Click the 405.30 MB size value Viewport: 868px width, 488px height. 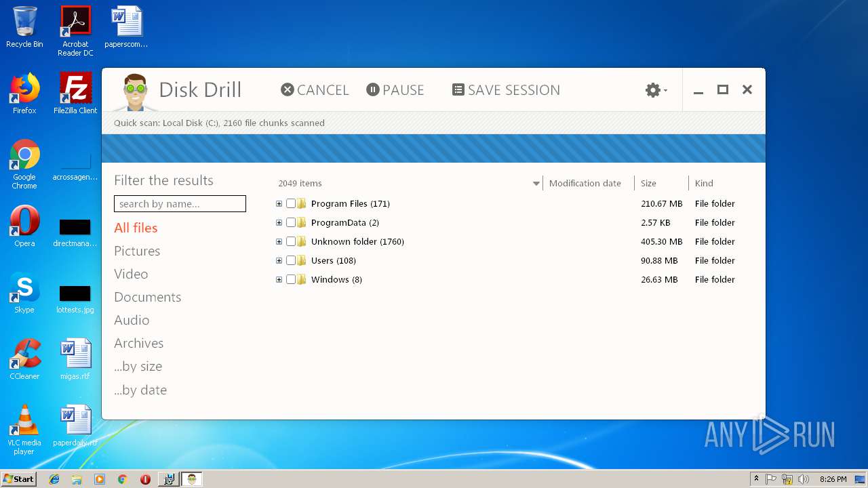tap(661, 241)
